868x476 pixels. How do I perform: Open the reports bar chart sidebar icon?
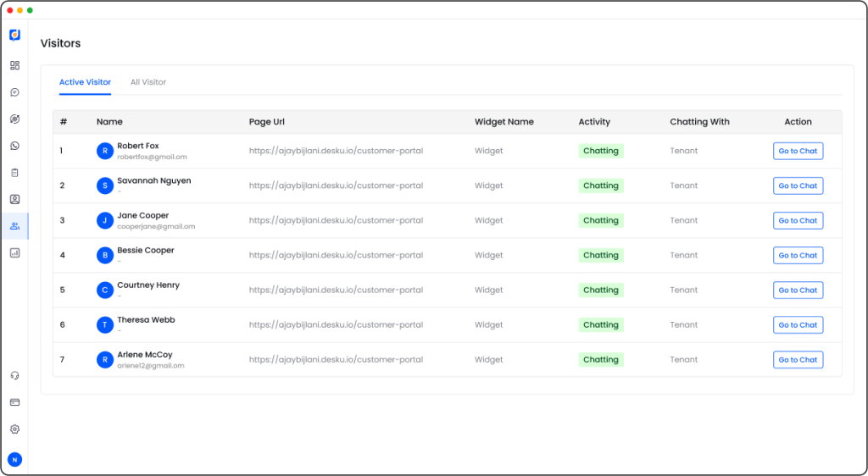coord(15,252)
